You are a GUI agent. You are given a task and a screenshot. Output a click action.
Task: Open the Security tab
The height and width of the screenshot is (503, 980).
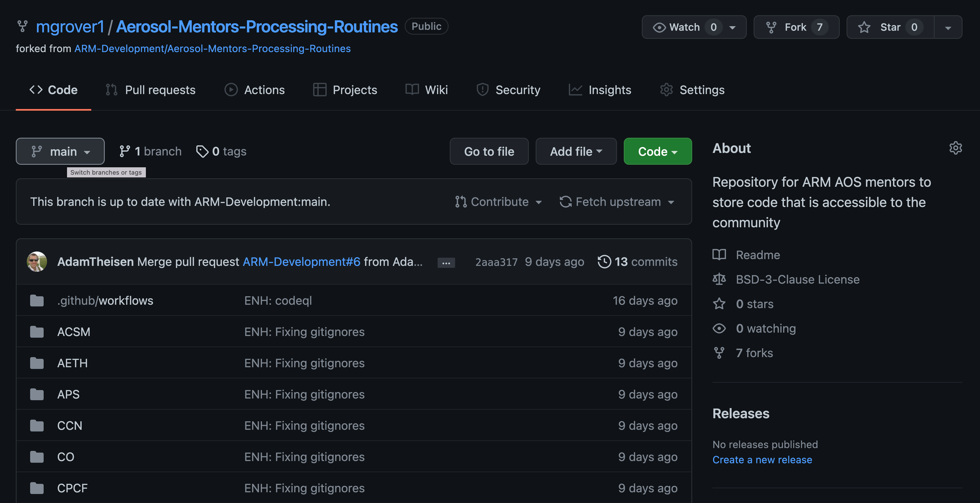pyautogui.click(x=508, y=90)
